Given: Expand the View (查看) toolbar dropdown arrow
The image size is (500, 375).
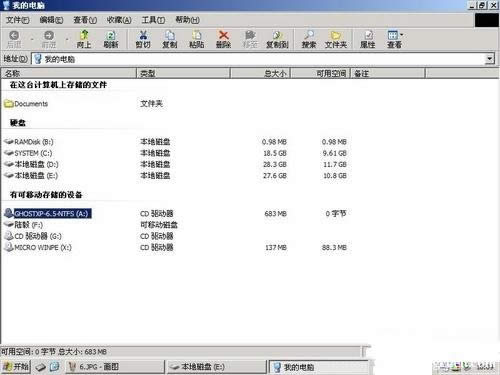Looking at the screenshot, I should click(x=402, y=35).
